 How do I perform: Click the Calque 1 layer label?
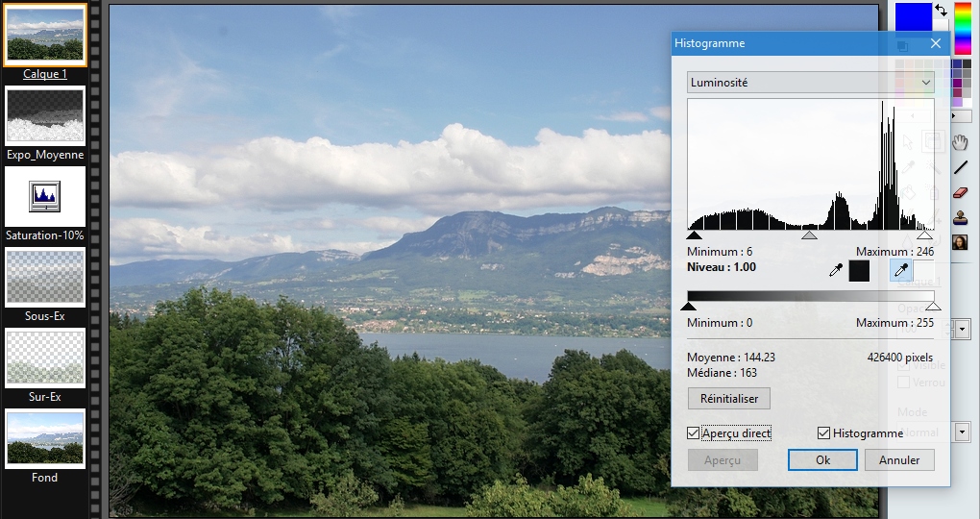(x=45, y=74)
